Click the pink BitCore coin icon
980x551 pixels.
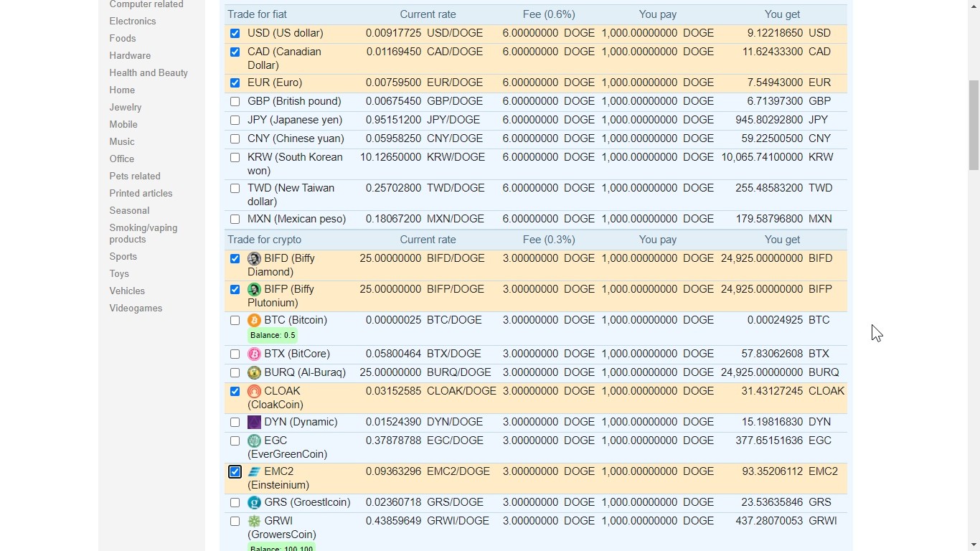click(x=254, y=354)
